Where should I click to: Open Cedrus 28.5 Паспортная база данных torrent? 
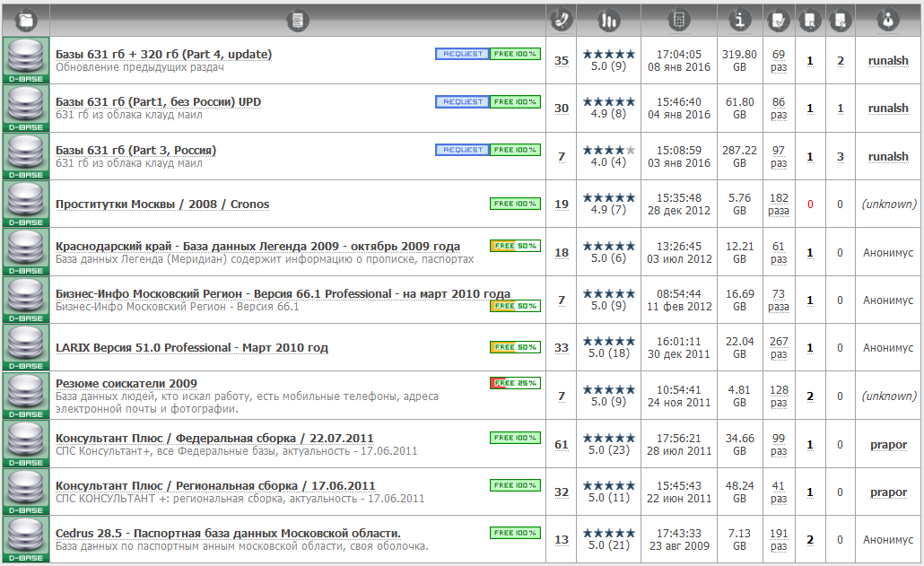click(x=228, y=533)
